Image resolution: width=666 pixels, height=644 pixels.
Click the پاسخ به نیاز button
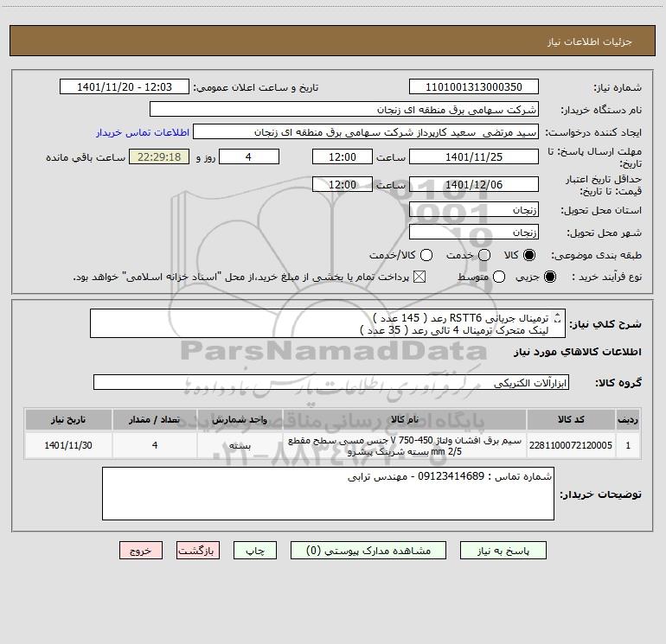[x=503, y=551]
